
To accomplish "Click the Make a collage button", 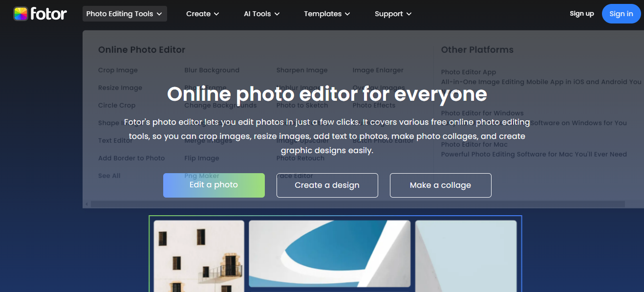I will [440, 185].
